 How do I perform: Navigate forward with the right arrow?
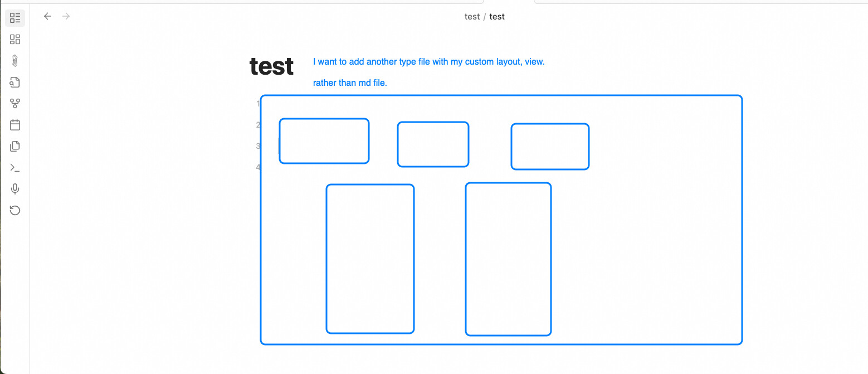(x=66, y=16)
